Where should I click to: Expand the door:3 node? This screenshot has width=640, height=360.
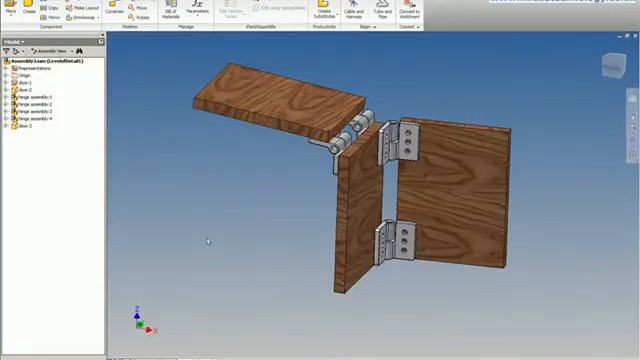click(x=6, y=126)
